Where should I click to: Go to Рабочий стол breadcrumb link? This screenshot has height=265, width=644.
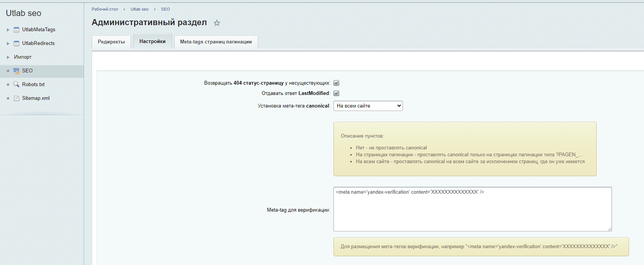click(x=105, y=9)
